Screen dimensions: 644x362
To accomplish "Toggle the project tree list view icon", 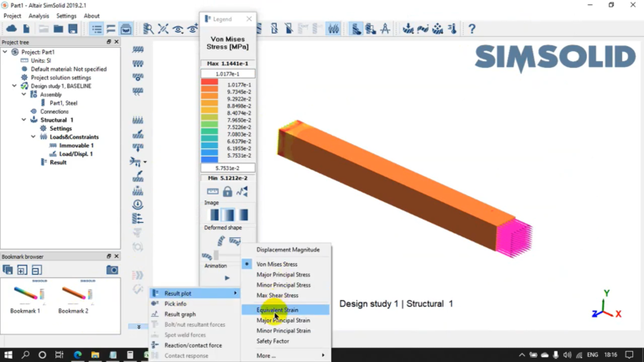I will [96, 28].
